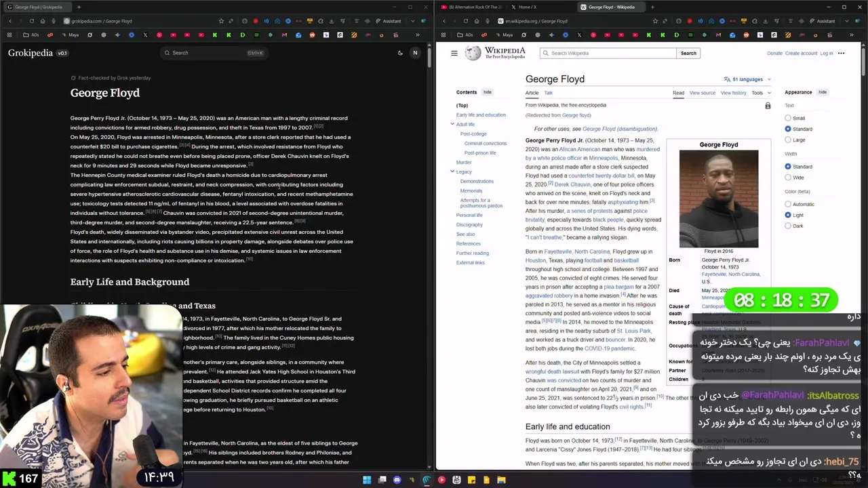Expand the 51 languages dropdown

(x=747, y=79)
